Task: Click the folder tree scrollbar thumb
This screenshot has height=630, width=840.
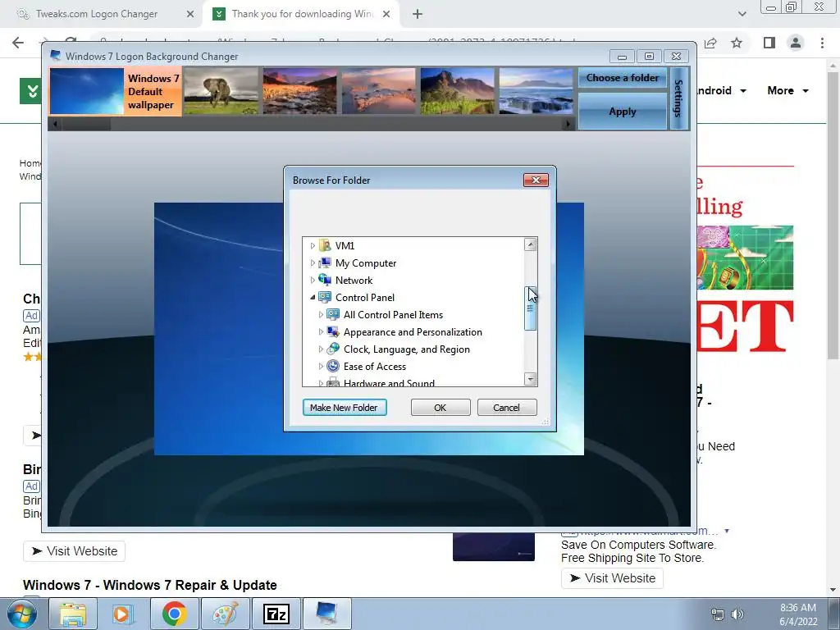Action: 531,308
